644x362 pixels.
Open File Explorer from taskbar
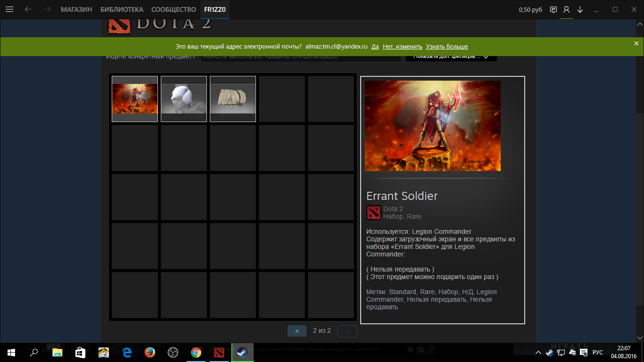click(57, 352)
